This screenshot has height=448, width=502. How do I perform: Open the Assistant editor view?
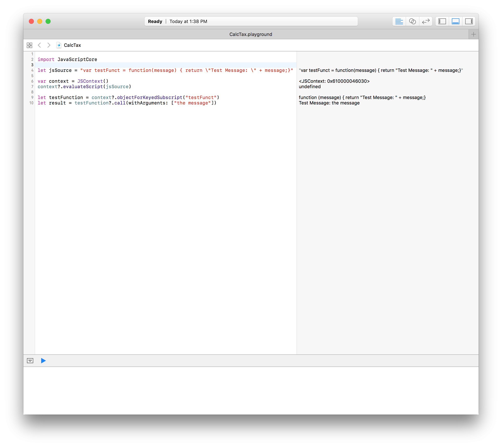point(412,21)
